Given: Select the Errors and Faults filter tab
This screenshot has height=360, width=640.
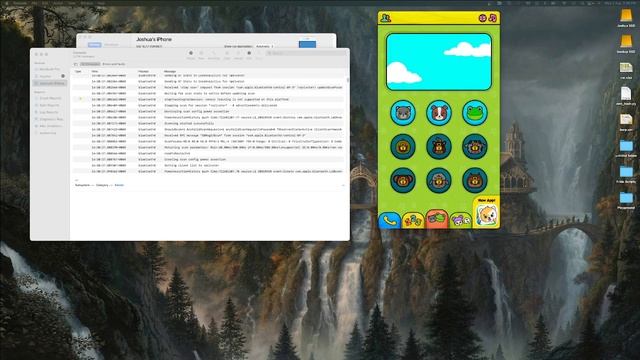Looking at the screenshot, I should click(x=113, y=64).
